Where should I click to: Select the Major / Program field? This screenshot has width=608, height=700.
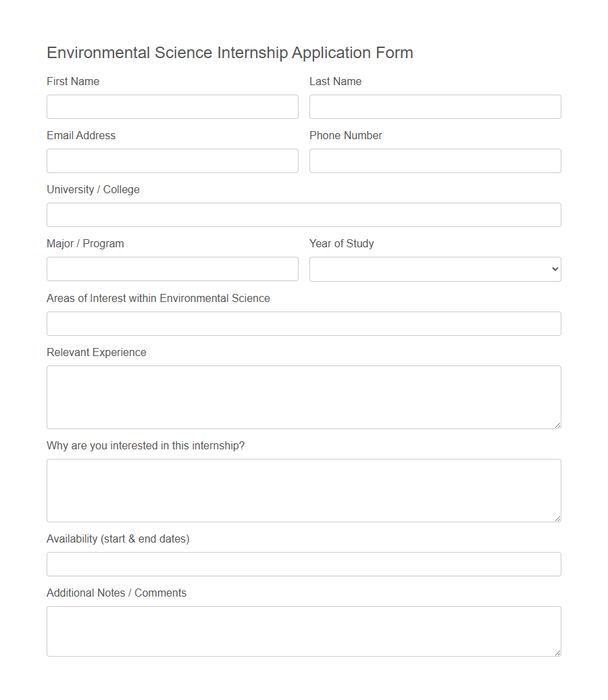coord(172,269)
